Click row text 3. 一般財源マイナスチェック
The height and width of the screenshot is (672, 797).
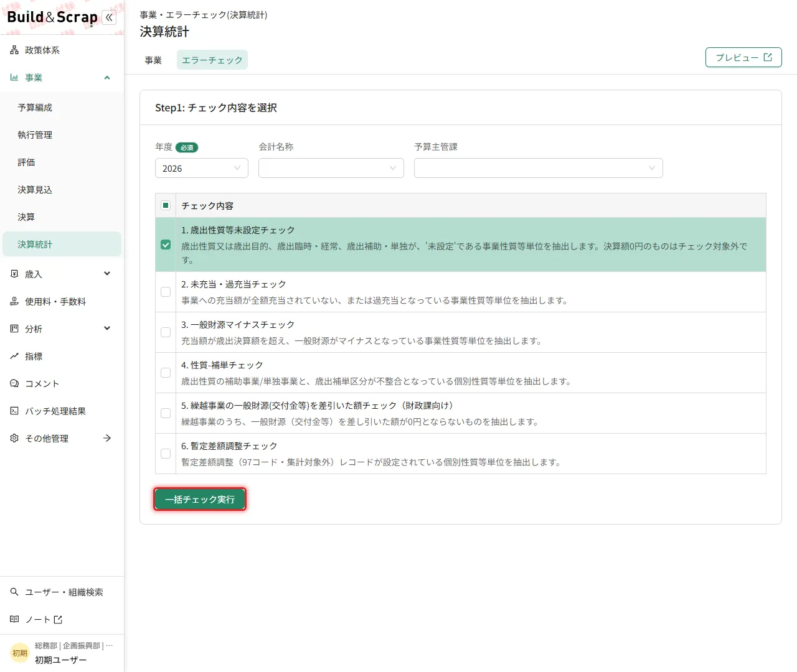coord(238,324)
